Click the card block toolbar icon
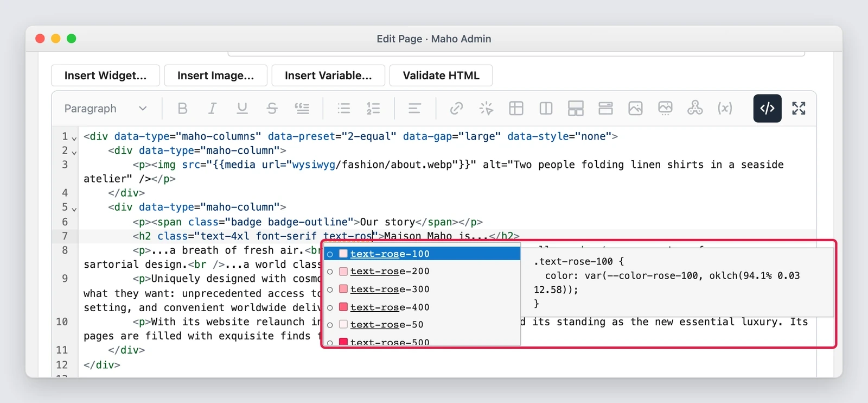Screen dimensions: 868x403 pos(605,109)
